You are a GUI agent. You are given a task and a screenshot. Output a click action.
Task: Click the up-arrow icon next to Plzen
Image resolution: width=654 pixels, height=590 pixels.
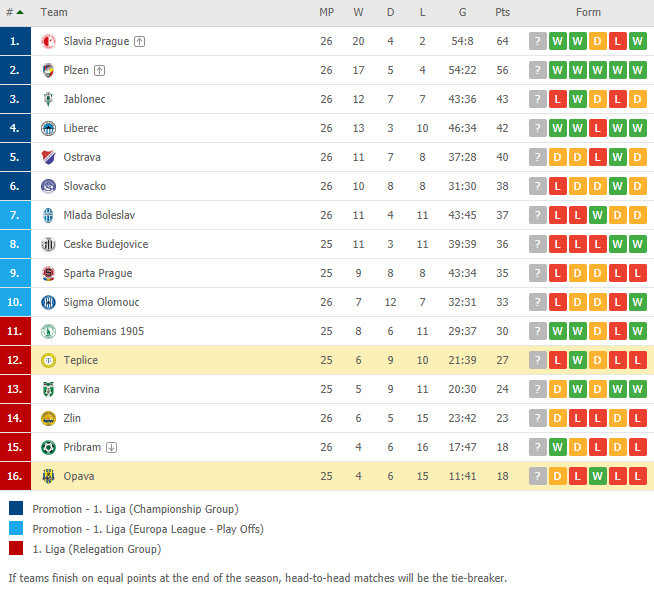tap(99, 70)
